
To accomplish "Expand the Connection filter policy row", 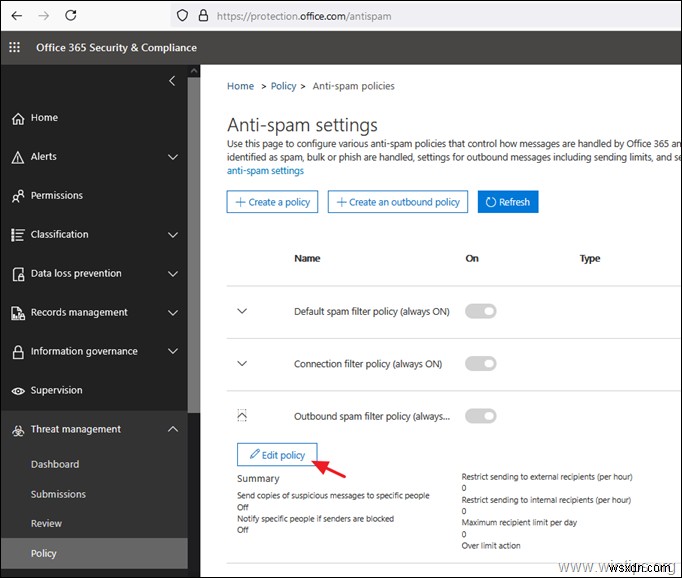I will [x=242, y=363].
